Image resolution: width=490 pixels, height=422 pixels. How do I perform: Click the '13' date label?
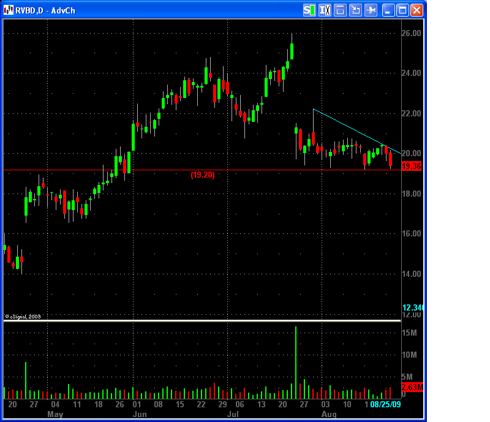click(261, 404)
